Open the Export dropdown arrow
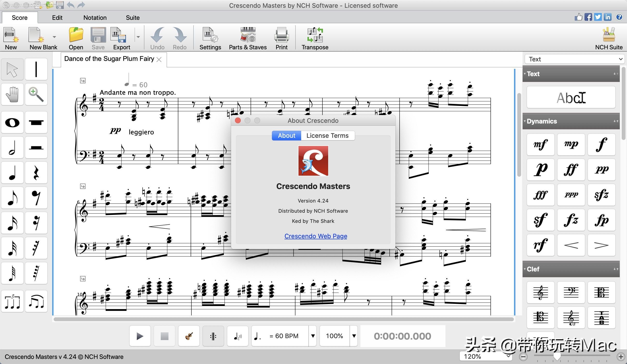Image resolution: width=627 pixels, height=364 pixels. [x=138, y=37]
